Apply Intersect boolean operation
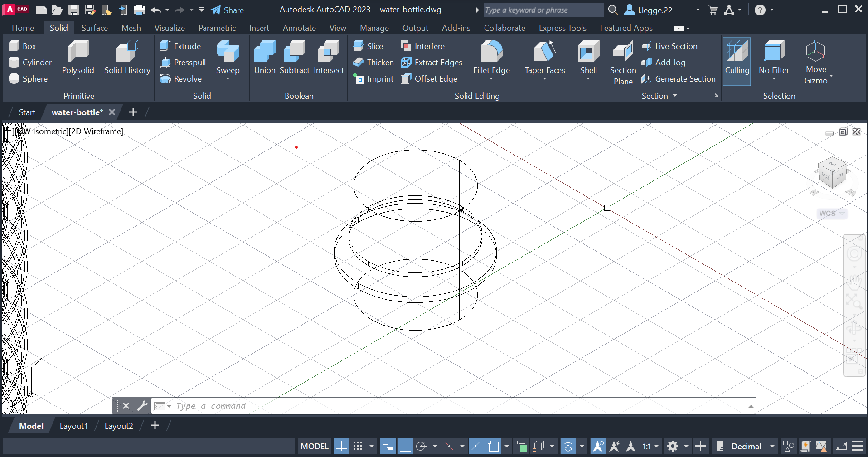This screenshot has height=457, width=868. tap(329, 58)
